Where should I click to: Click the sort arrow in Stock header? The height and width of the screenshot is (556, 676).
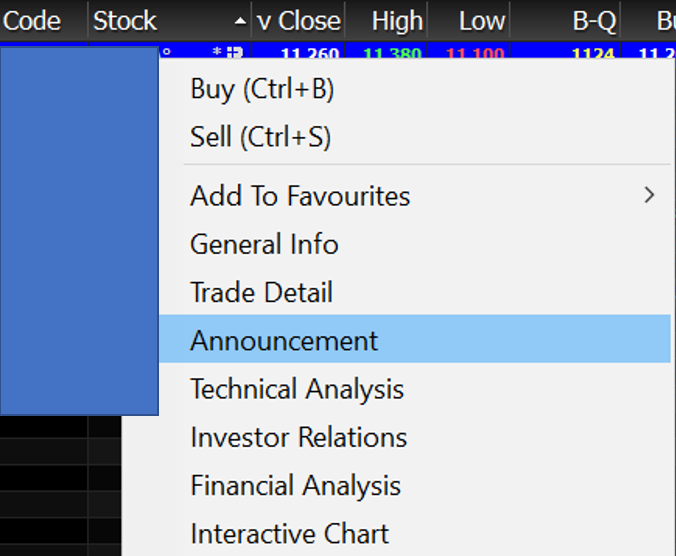[239, 21]
